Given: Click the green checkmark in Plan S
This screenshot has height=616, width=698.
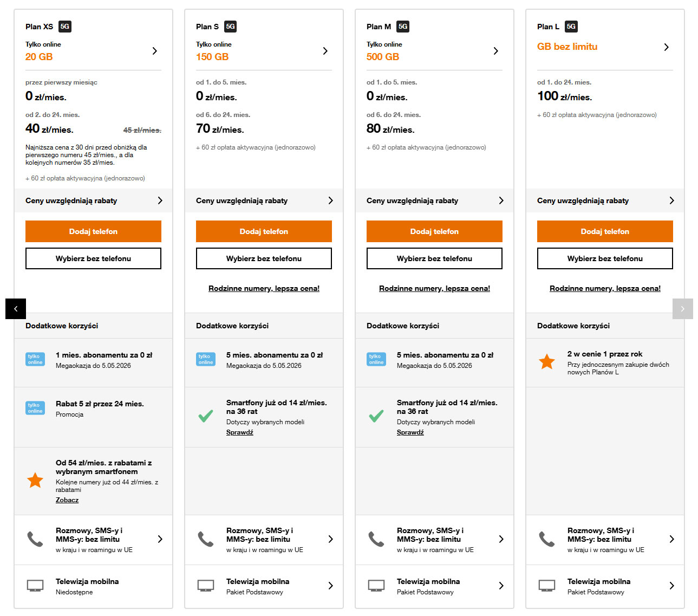Looking at the screenshot, I should tap(206, 416).
